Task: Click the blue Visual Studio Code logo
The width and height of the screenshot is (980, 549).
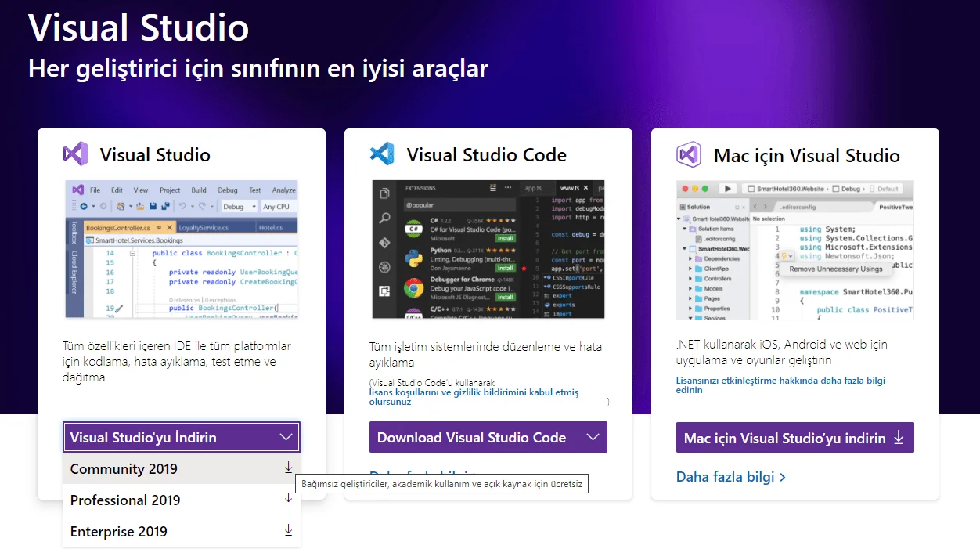Action: pos(382,154)
